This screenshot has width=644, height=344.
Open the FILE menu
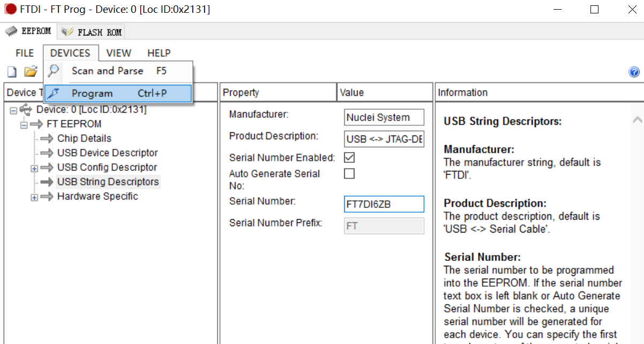pyautogui.click(x=25, y=53)
